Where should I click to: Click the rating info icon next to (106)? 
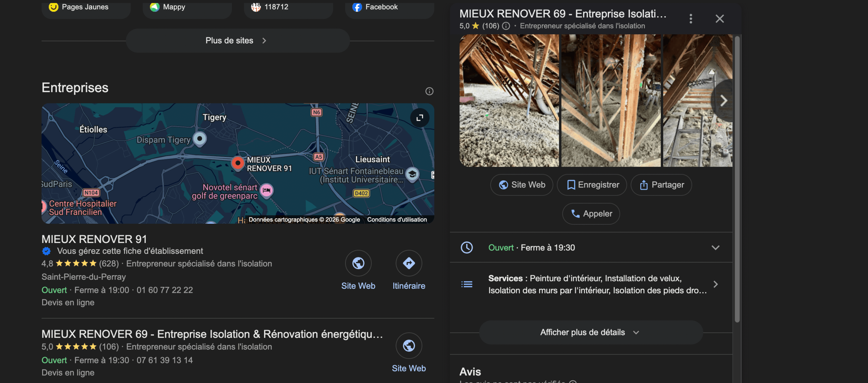506,26
